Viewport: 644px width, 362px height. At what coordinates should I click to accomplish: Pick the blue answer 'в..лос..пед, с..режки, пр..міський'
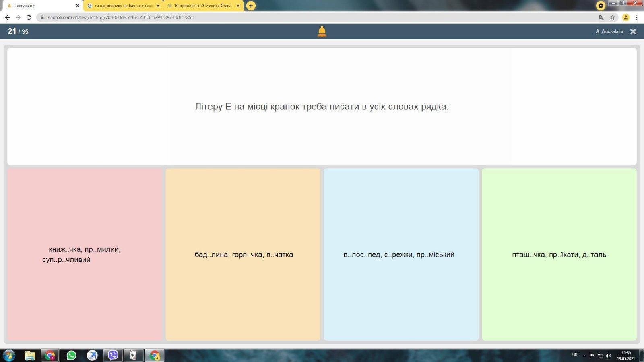[401, 254]
